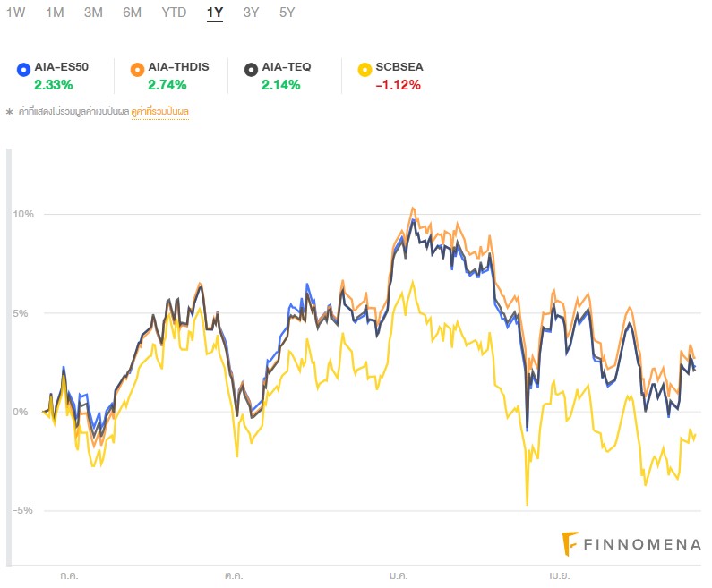Click the blue AIA-ES50 legend circle
This screenshot has height=588, width=712.
23,68
